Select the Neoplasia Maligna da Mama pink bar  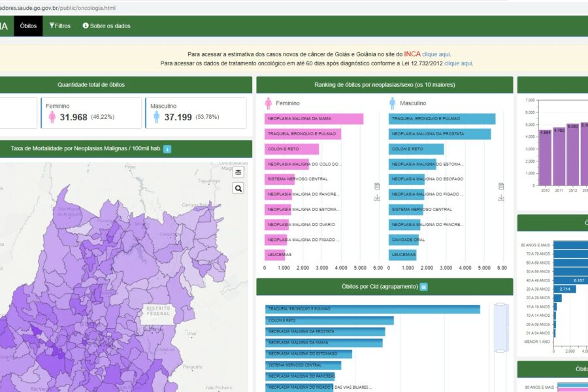(x=314, y=118)
